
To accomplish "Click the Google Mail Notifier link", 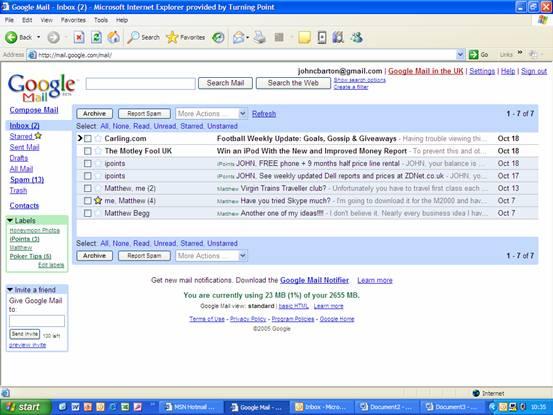I will coord(314,280).
